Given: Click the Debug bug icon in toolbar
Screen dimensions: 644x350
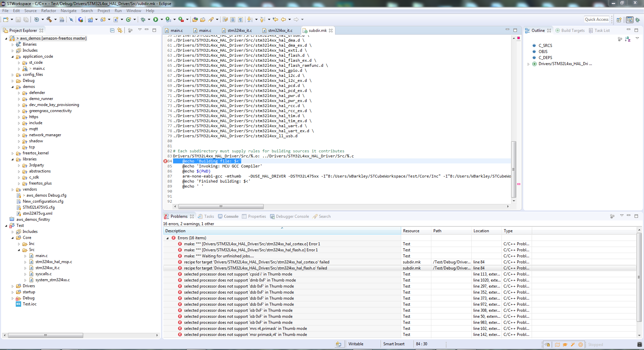Looking at the screenshot, I should point(143,19).
